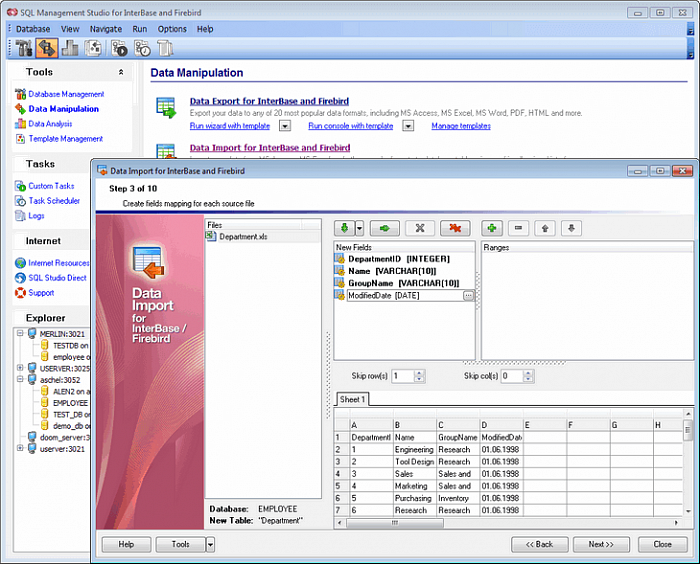
Task: Click move range up arrow button
Action: 545,228
